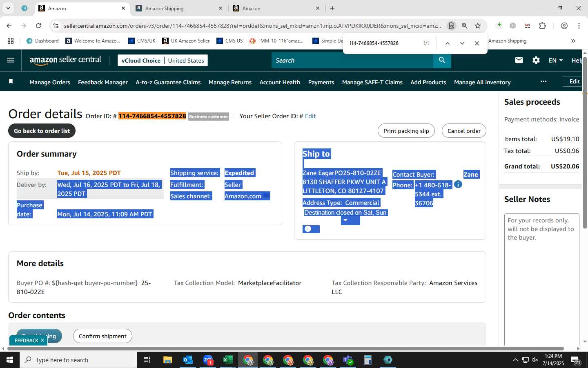588x368 pixels.
Task: Open the EN language dropdown
Action: click(x=555, y=60)
